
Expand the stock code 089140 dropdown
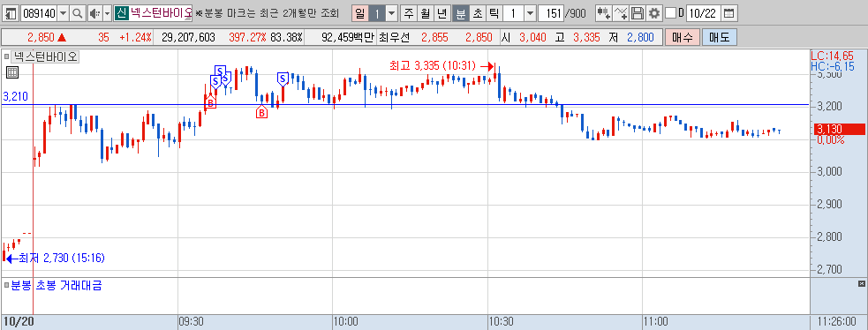tap(63, 12)
